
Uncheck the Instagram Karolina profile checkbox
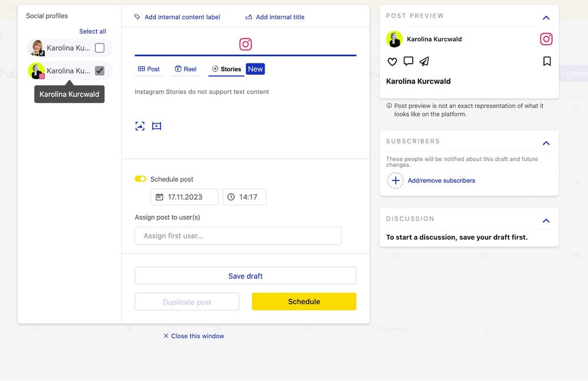click(99, 71)
